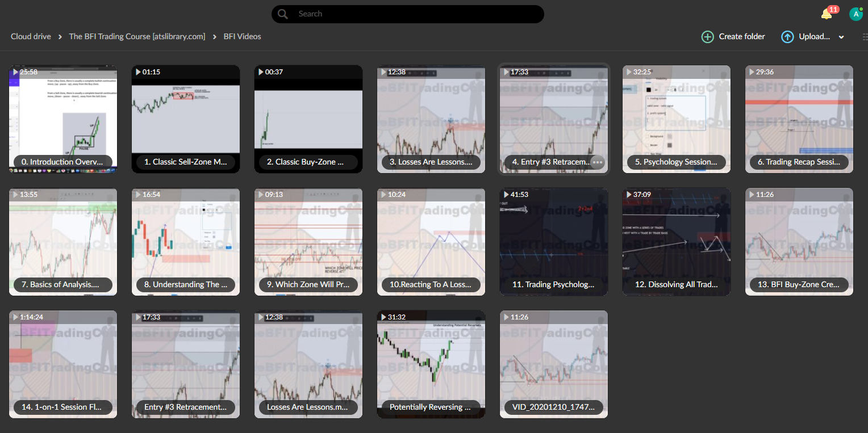
Task: Go to The BFI Trading Course breadcrumb folder
Action: (137, 36)
